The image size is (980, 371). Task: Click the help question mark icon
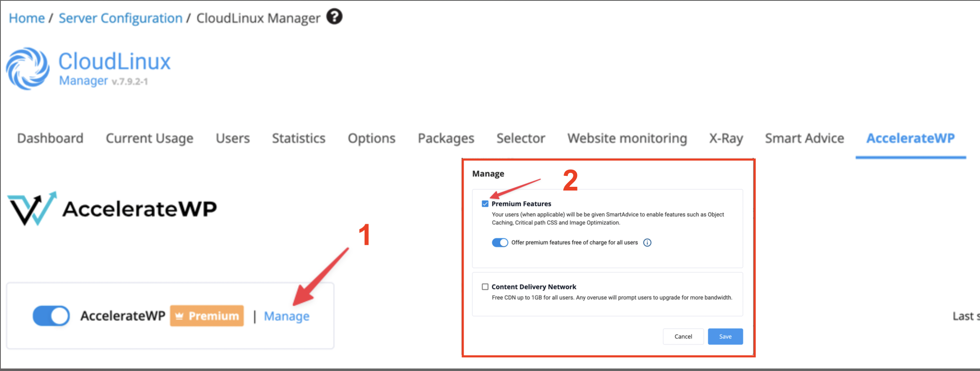[x=334, y=17]
